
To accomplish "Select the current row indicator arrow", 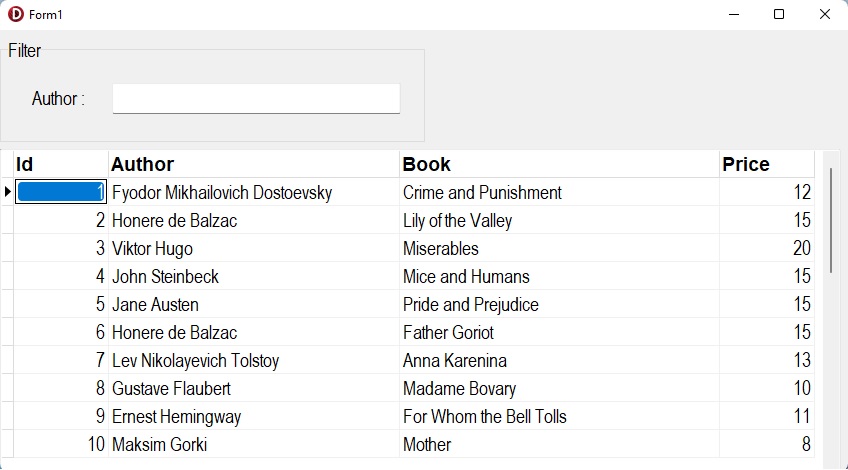I will [7, 192].
